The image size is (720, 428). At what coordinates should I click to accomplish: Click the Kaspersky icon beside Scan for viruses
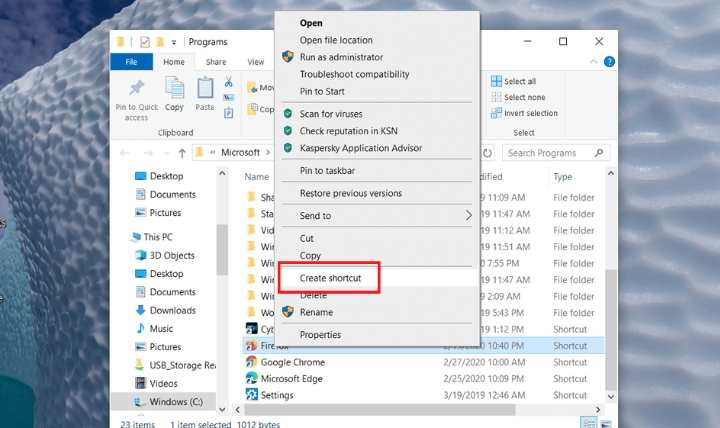tap(288, 113)
